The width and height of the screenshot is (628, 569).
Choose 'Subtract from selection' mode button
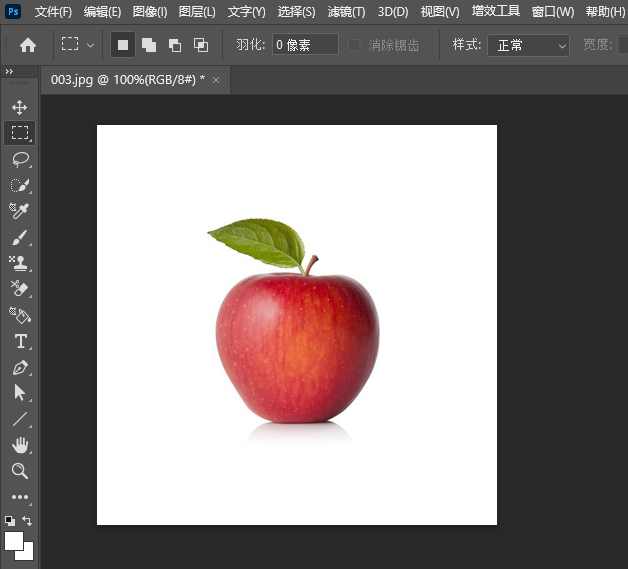[x=175, y=45]
